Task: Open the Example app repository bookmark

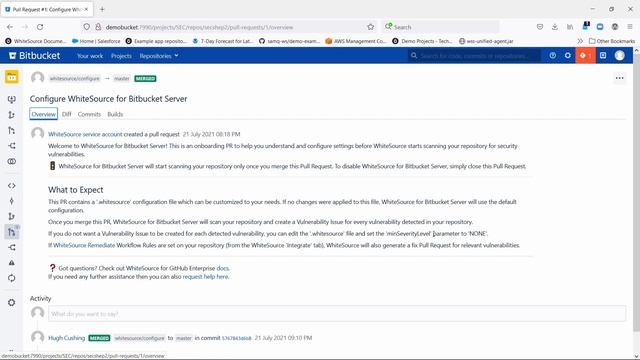Action: coord(156,41)
